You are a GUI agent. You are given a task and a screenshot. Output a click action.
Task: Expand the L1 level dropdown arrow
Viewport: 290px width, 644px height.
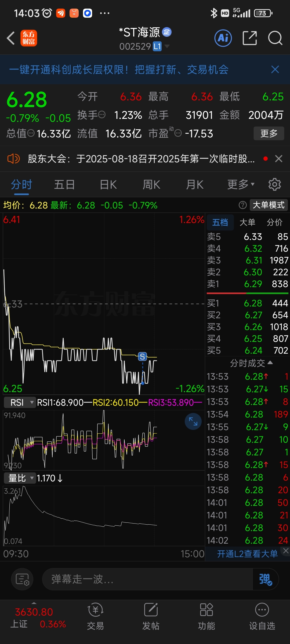[167, 46]
